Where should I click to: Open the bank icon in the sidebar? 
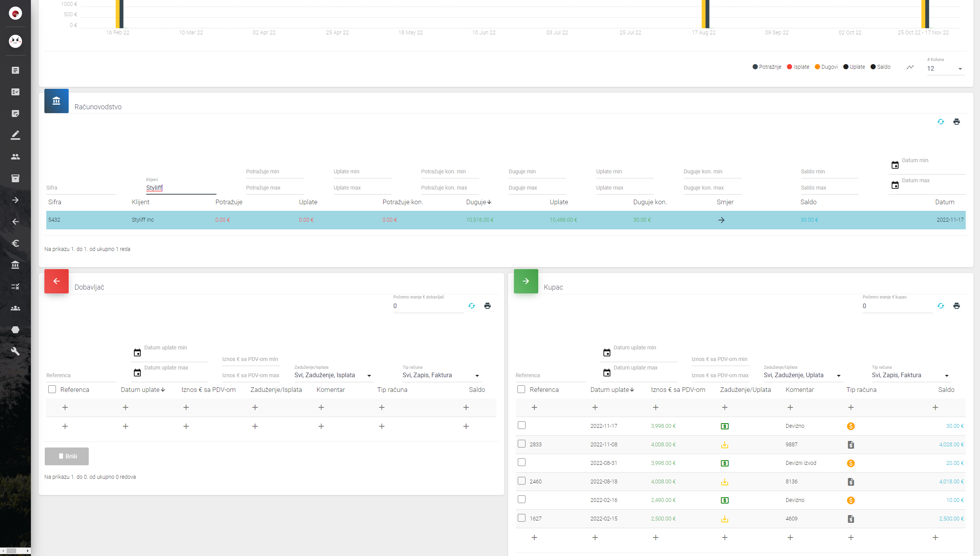15,265
